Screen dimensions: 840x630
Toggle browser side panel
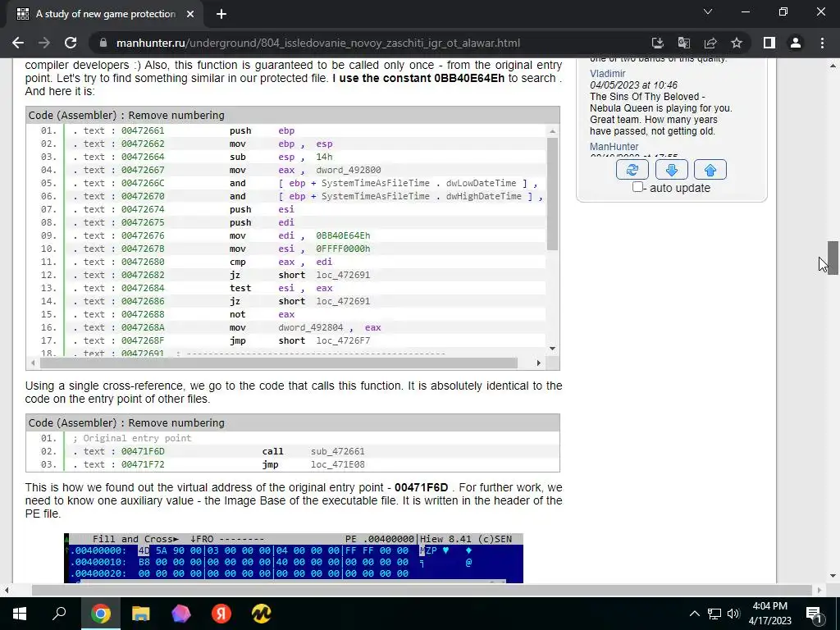pyautogui.click(x=769, y=43)
